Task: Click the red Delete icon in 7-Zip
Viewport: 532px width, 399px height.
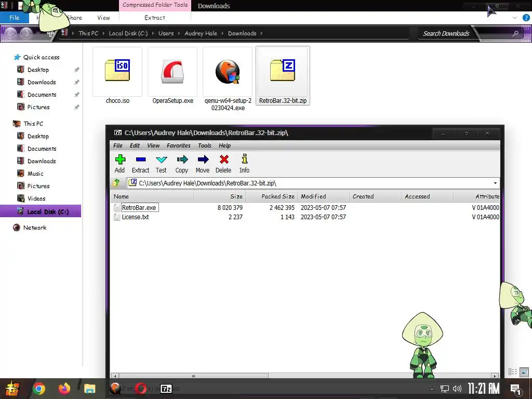Action: (x=224, y=159)
